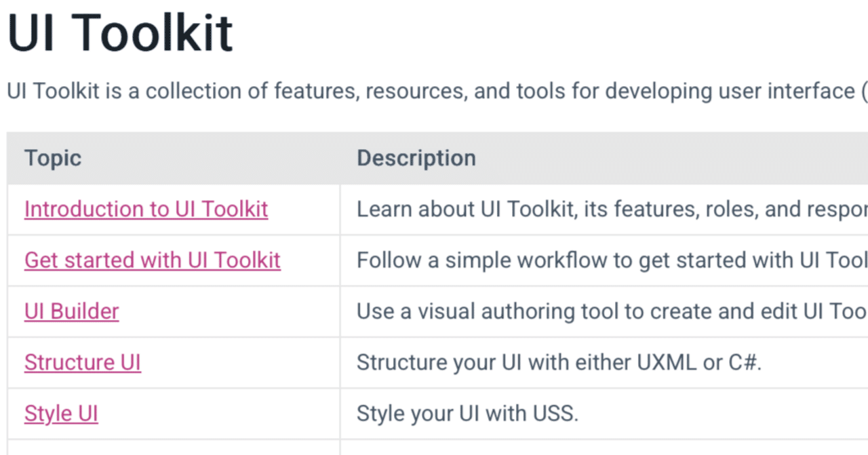Select the Style UI table row
Image resolution: width=868 pixels, height=455 pixels.
[434, 413]
